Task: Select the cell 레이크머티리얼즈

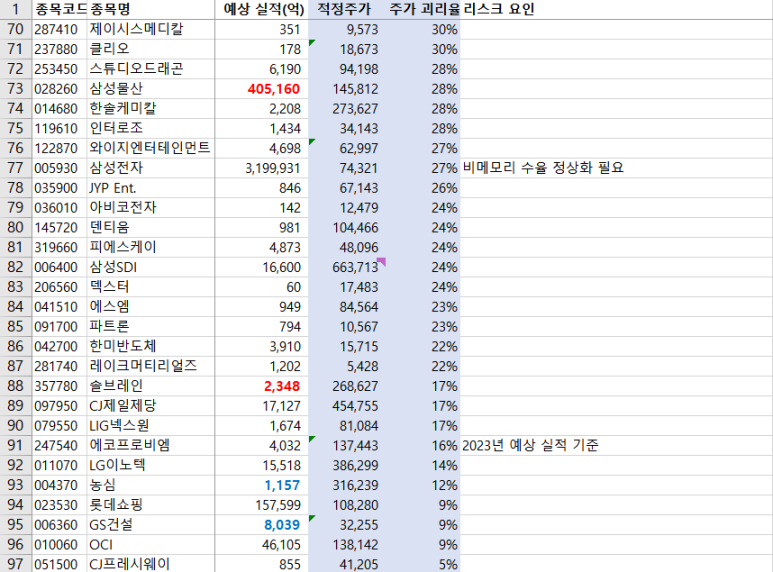Action: (151, 366)
